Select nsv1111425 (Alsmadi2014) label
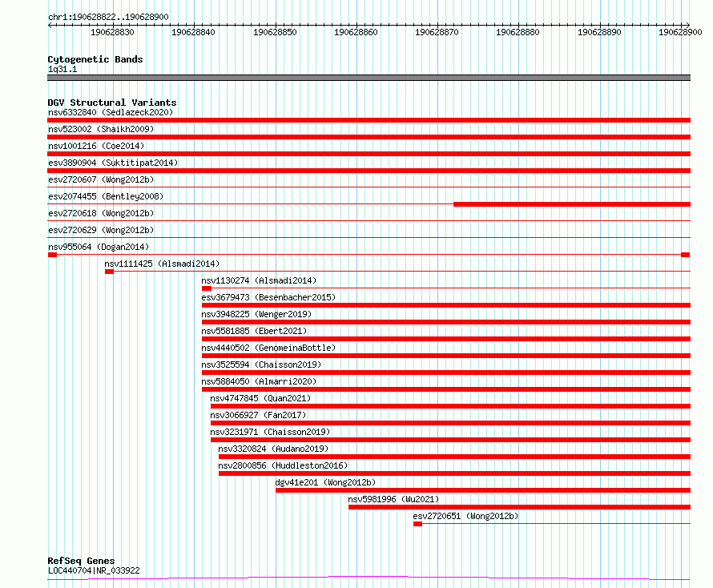 (162, 264)
